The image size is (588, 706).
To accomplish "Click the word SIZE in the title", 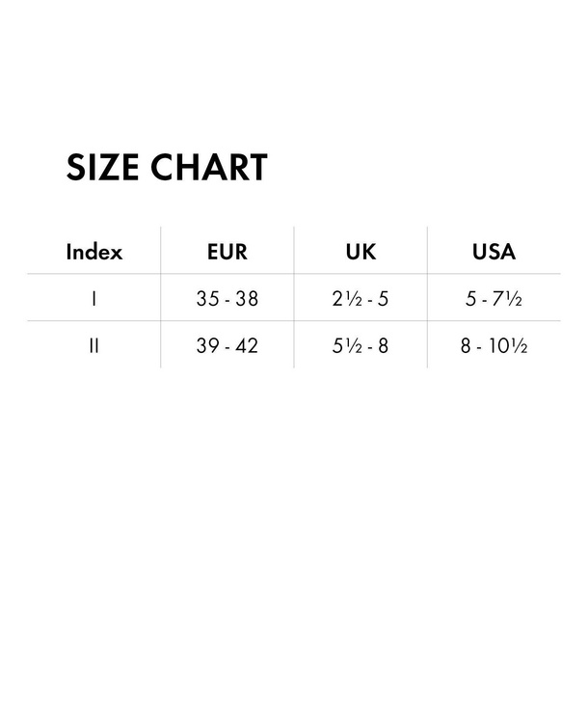I will pyautogui.click(x=102, y=167).
